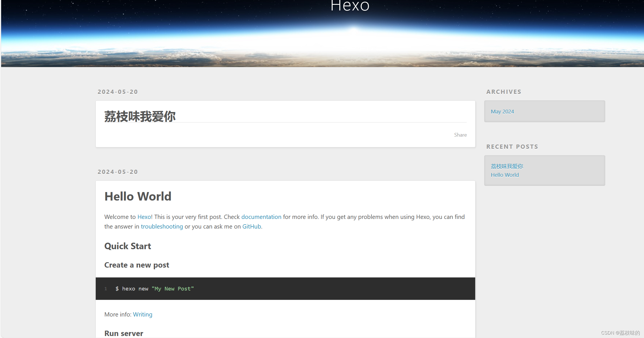Click the ARCHIVES sidebar heading
Image resolution: width=644 pixels, height=338 pixels.
click(x=504, y=92)
